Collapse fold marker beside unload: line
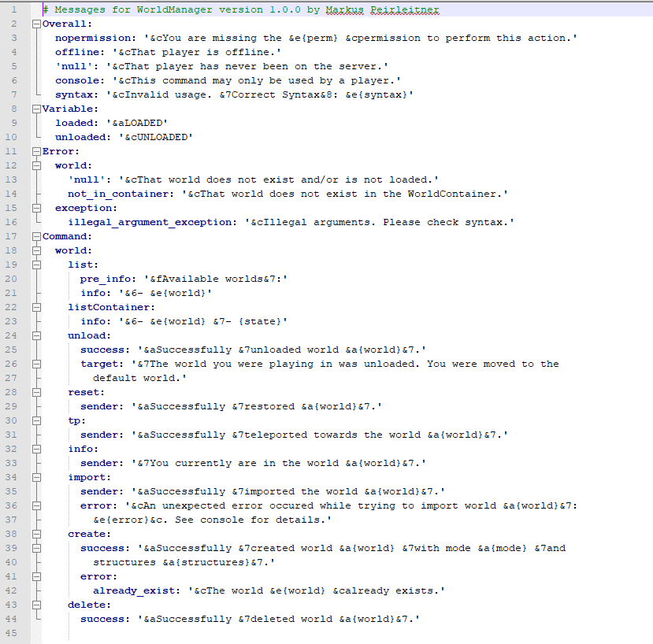The image size is (653, 644). pos(37,335)
